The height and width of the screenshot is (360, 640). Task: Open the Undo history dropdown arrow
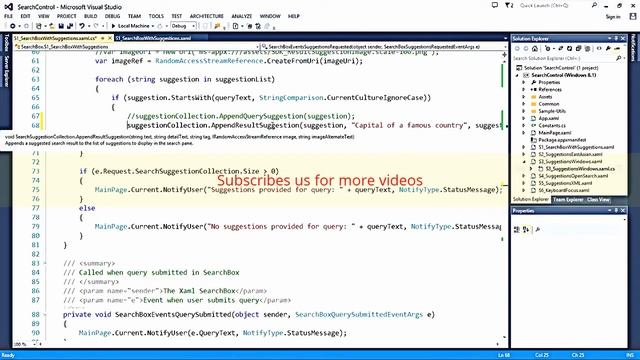point(89,26)
